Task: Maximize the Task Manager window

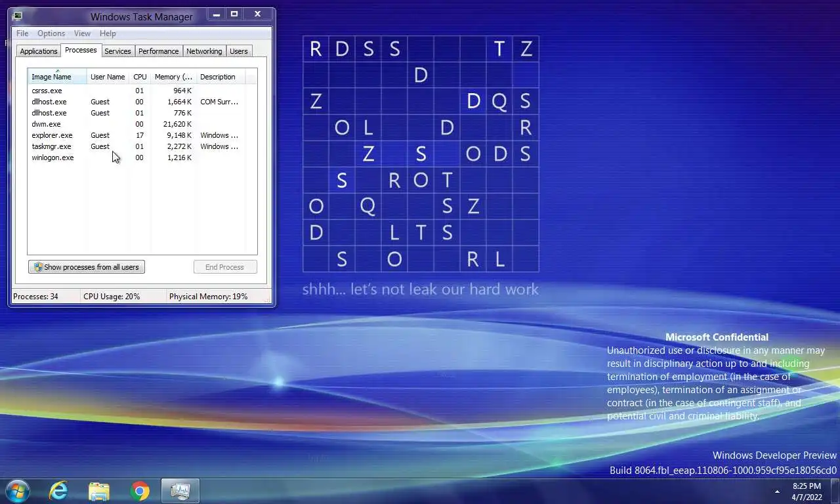Action: coord(234,14)
